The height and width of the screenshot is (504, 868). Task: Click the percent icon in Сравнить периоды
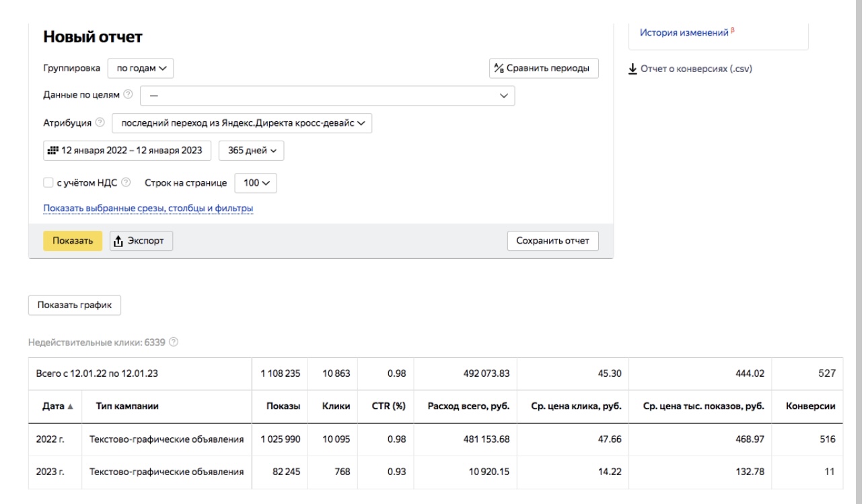pyautogui.click(x=499, y=68)
